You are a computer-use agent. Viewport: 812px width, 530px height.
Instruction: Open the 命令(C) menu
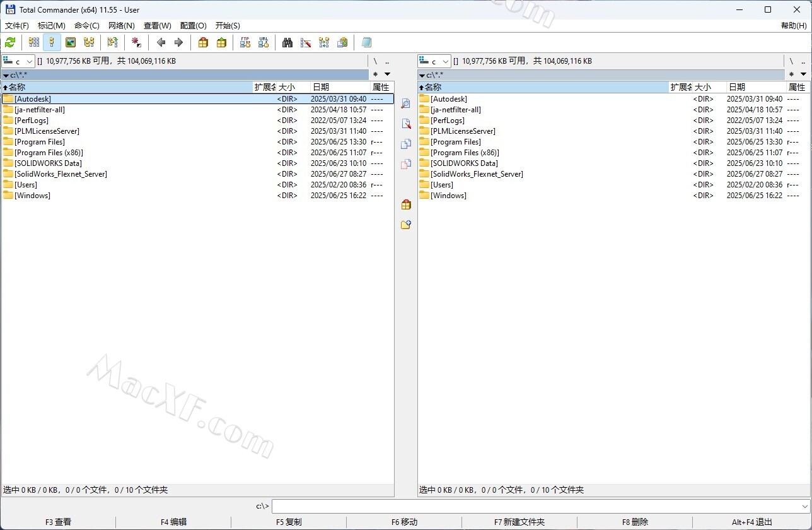(87, 26)
